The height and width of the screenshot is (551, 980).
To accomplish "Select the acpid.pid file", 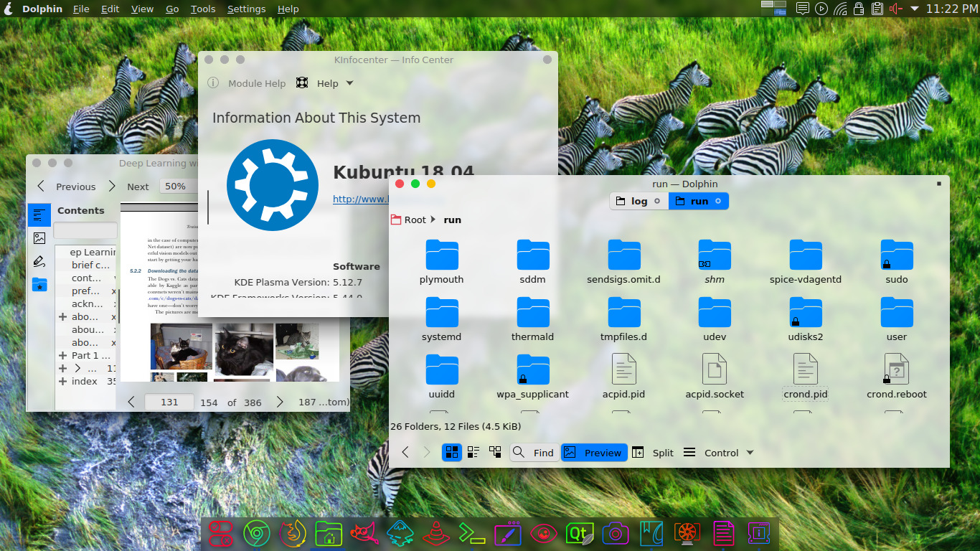I will [x=623, y=377].
